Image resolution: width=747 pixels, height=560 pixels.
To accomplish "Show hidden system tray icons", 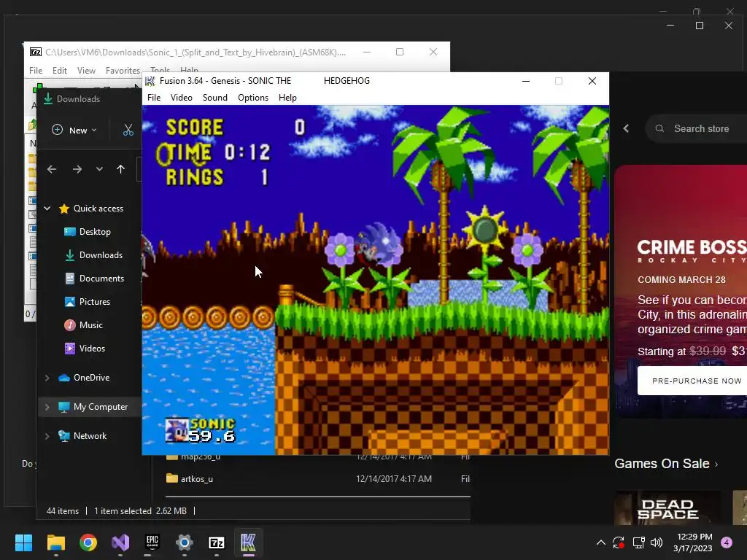I will 601,542.
